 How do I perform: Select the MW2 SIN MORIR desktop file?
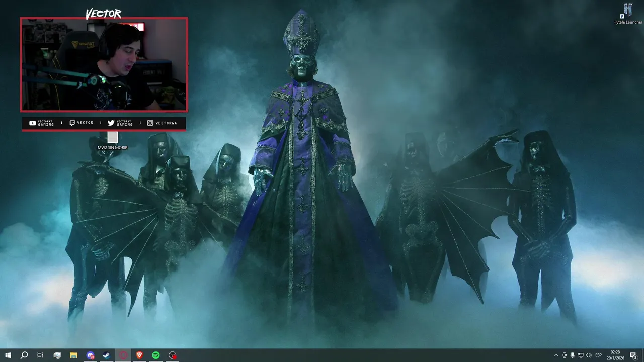[x=112, y=141]
